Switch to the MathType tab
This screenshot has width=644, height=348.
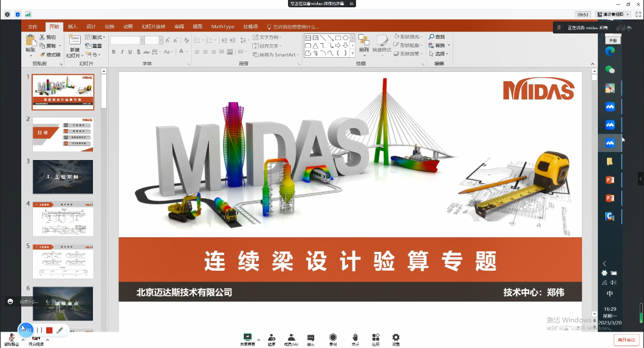pos(222,27)
